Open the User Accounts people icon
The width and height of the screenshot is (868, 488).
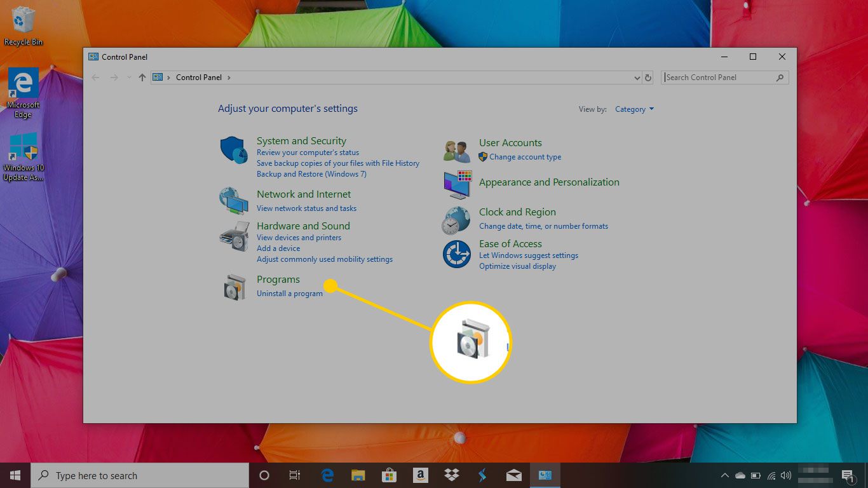457,151
